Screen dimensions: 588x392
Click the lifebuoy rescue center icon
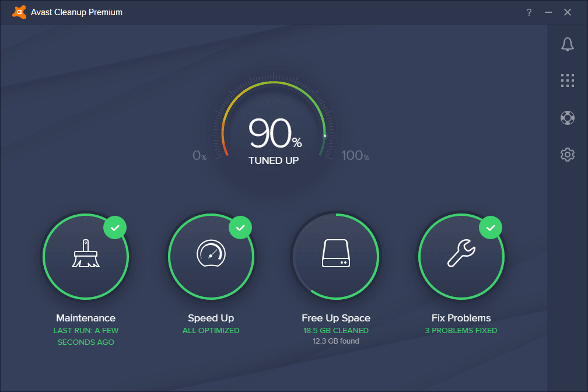567,117
